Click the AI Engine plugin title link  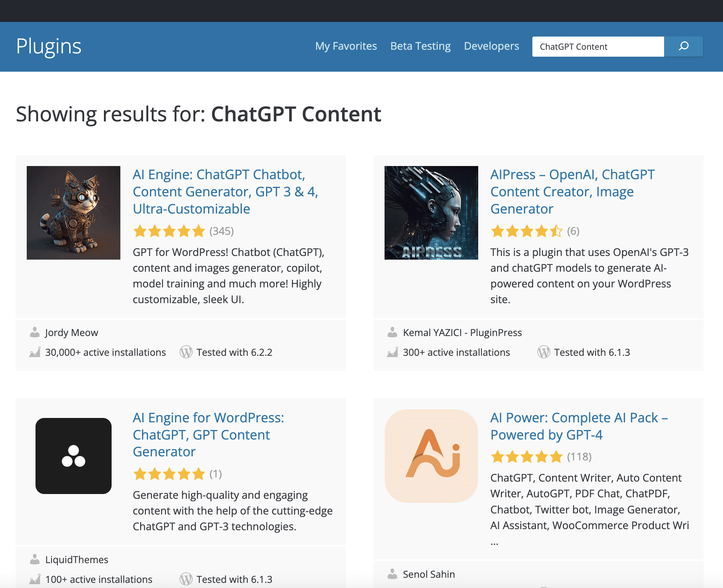coord(225,191)
